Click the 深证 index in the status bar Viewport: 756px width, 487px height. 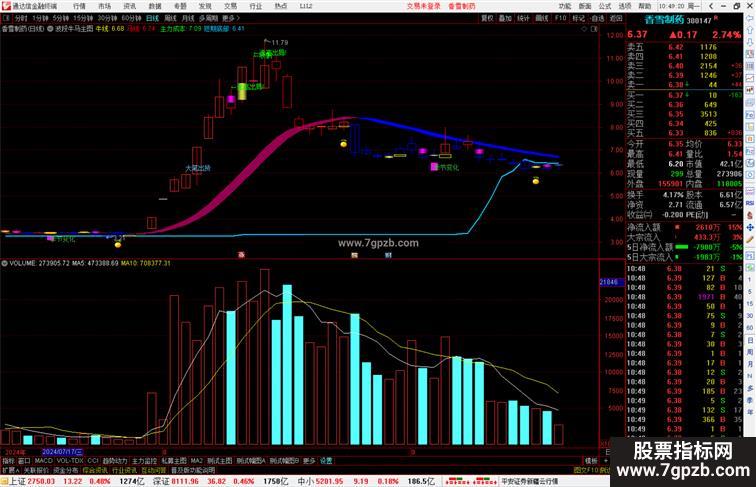point(161,481)
